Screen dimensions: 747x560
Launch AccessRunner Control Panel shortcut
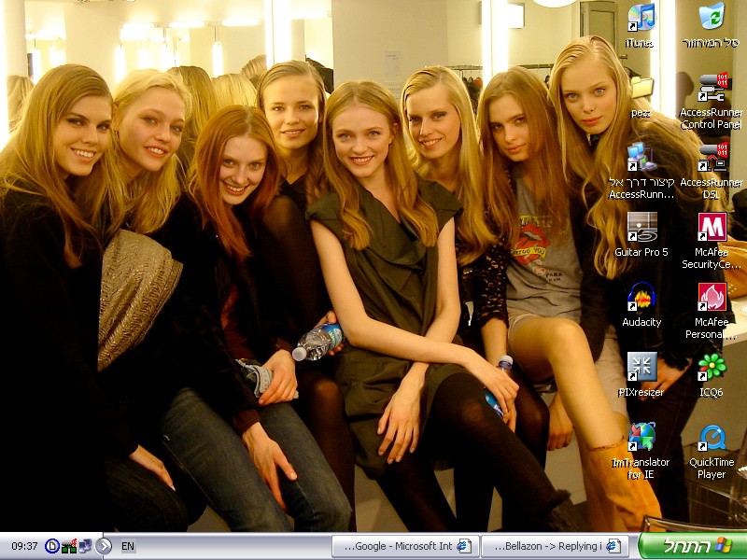pyautogui.click(x=712, y=89)
